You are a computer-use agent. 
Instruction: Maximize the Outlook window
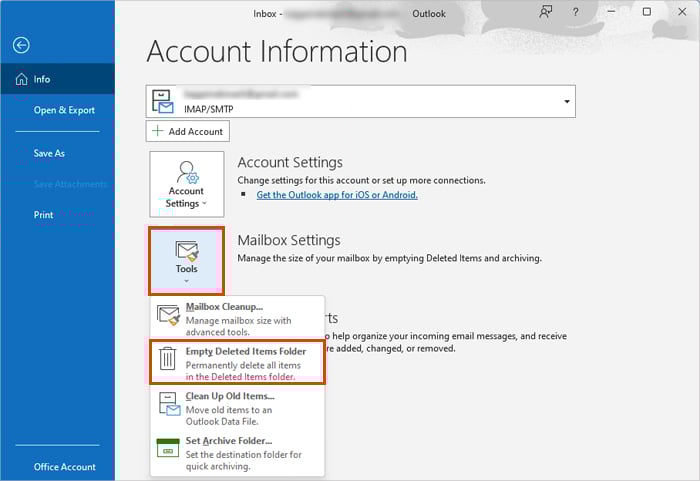coord(646,12)
